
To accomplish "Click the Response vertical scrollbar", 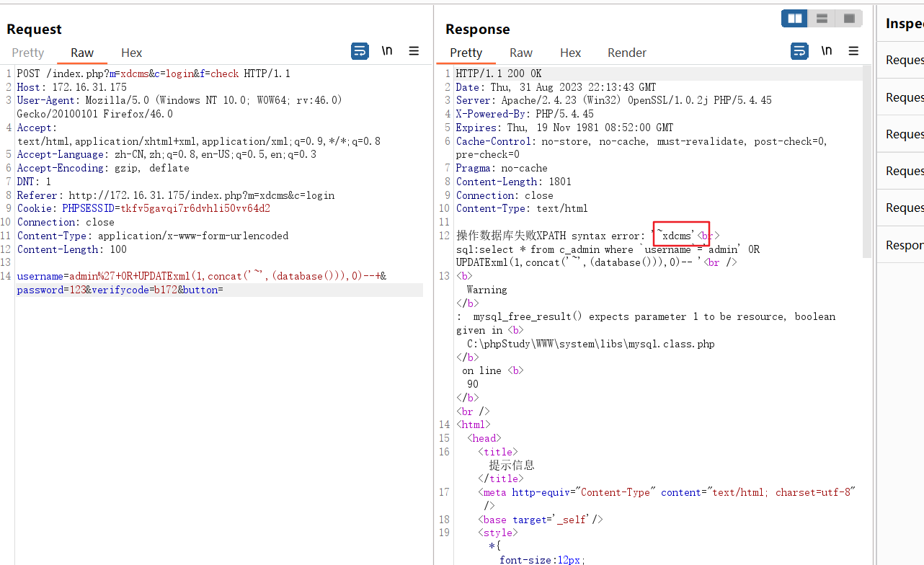I will (x=867, y=162).
